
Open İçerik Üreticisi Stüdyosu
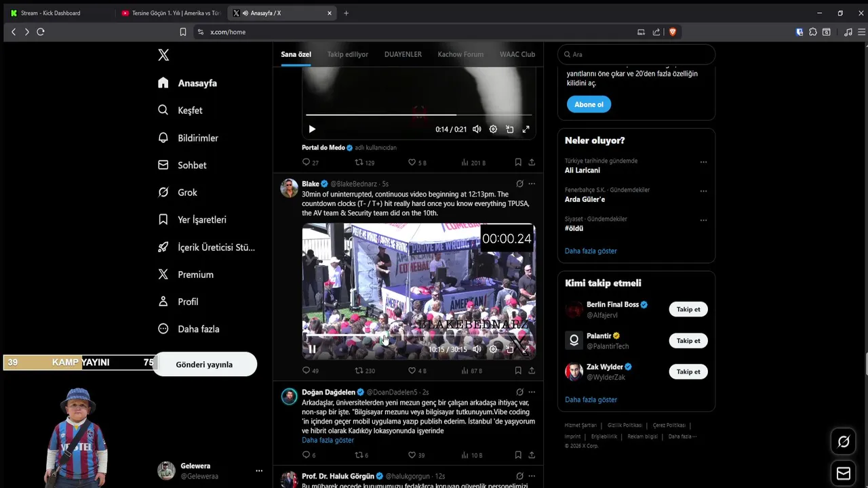206,247
